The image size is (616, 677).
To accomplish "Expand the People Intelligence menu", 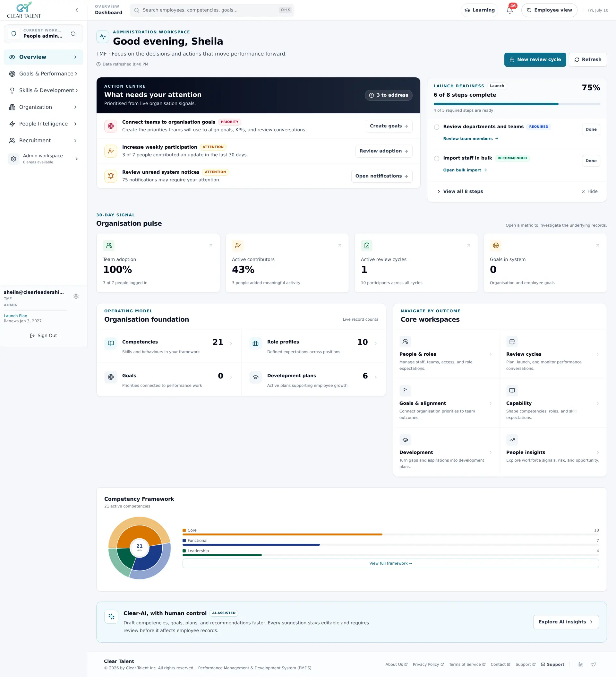I will pos(43,124).
